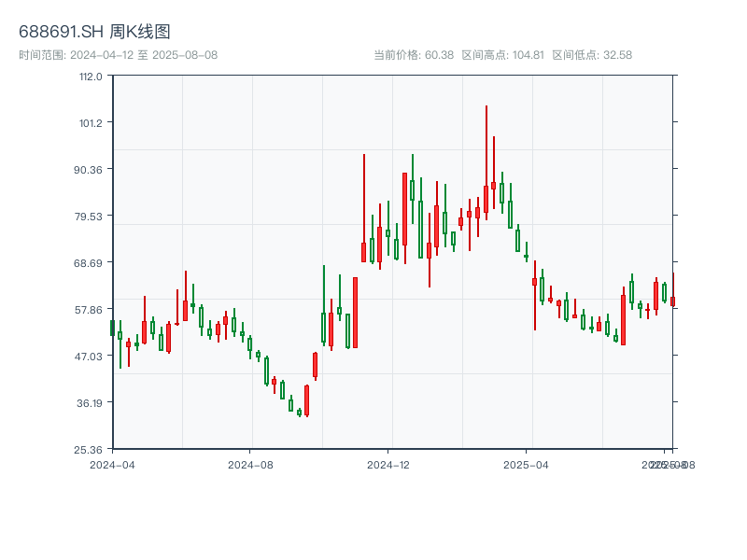This screenshot has width=747, height=560.
Task: Click y-axis value 101.2
Action: tap(91, 123)
